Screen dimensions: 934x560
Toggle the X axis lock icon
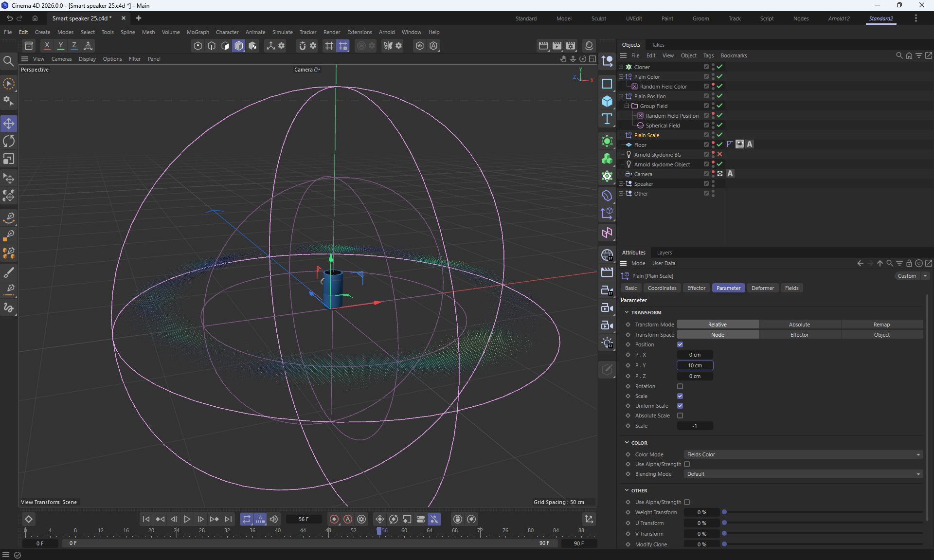(47, 46)
